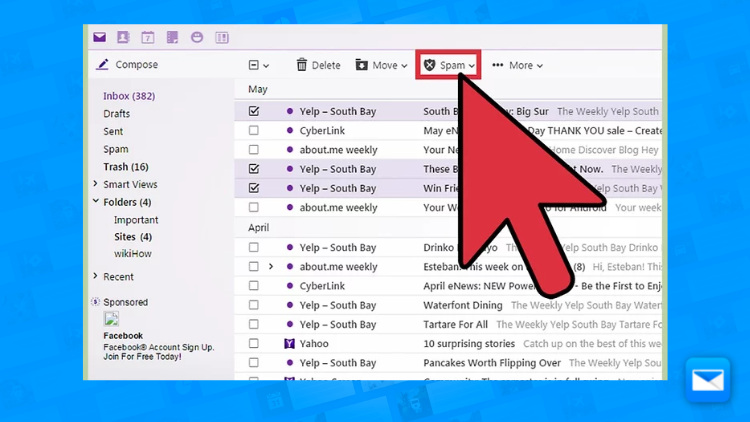Expand the about.me Esteban conversation thread

pos(271,267)
